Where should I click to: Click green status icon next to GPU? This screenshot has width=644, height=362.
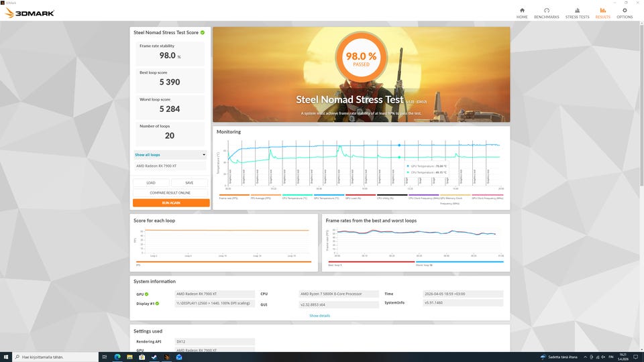[x=147, y=294]
